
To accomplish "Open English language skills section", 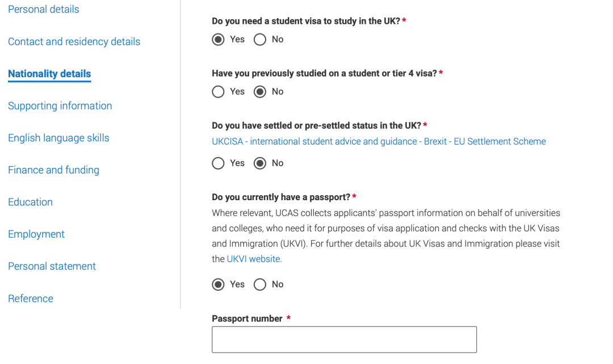I will pyautogui.click(x=58, y=138).
